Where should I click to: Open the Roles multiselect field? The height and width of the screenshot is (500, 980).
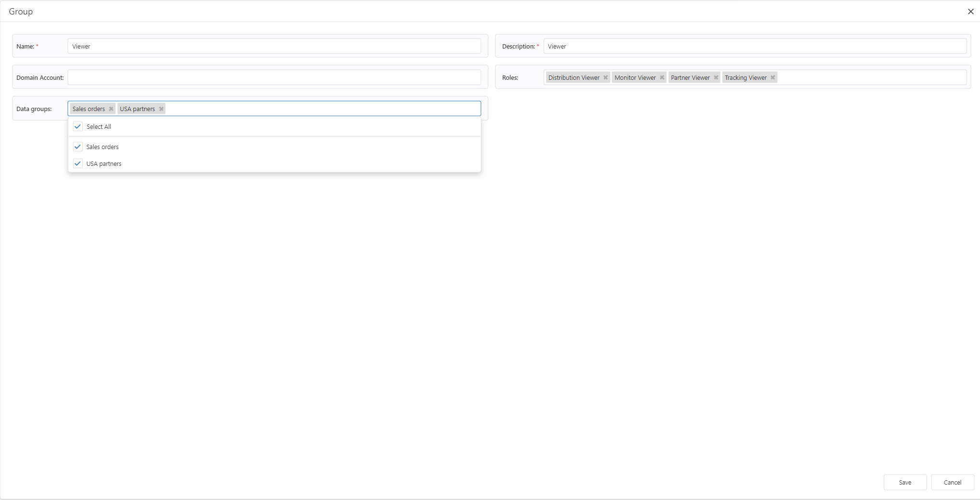pos(870,78)
